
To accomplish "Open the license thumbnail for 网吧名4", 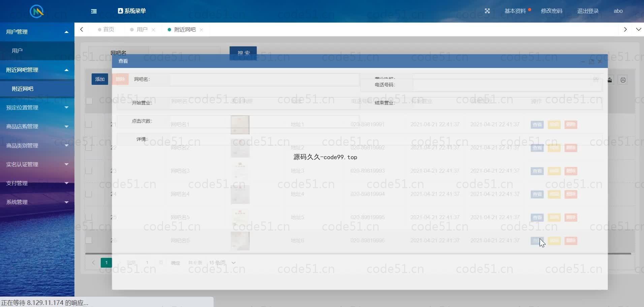I will (x=240, y=194).
